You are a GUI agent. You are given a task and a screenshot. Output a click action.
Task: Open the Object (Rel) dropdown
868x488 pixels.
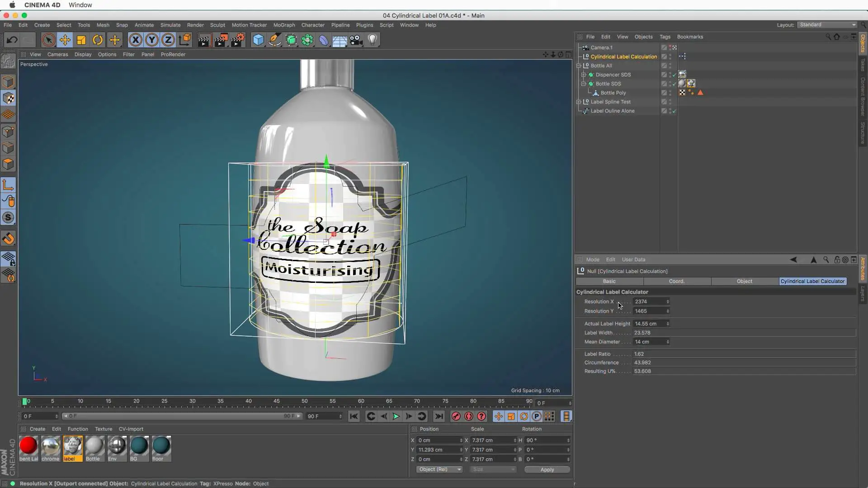coord(439,469)
